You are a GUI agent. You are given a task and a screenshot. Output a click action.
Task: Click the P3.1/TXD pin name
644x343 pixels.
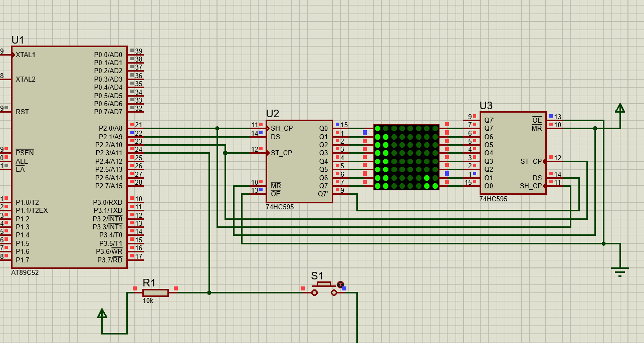109,210
